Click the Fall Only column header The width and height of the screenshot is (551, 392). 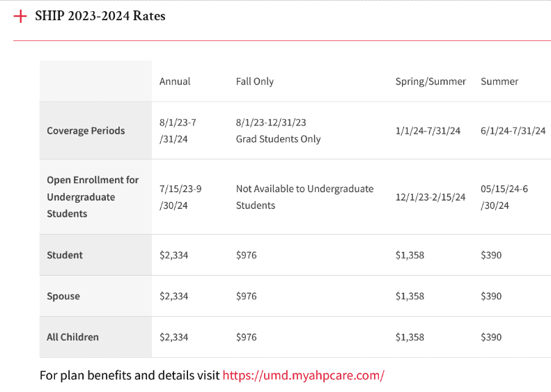coord(254,81)
